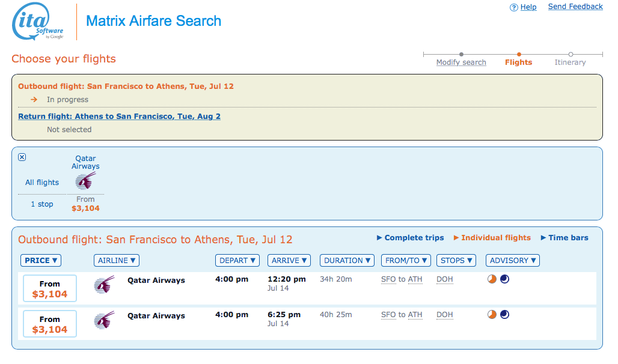
Task: Switch to Complete trips view
Action: [410, 238]
